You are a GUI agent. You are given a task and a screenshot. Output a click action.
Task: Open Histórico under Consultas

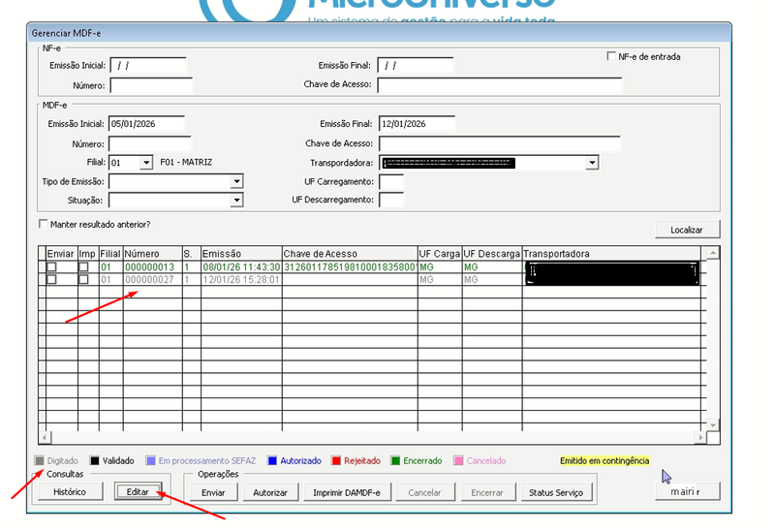70,492
